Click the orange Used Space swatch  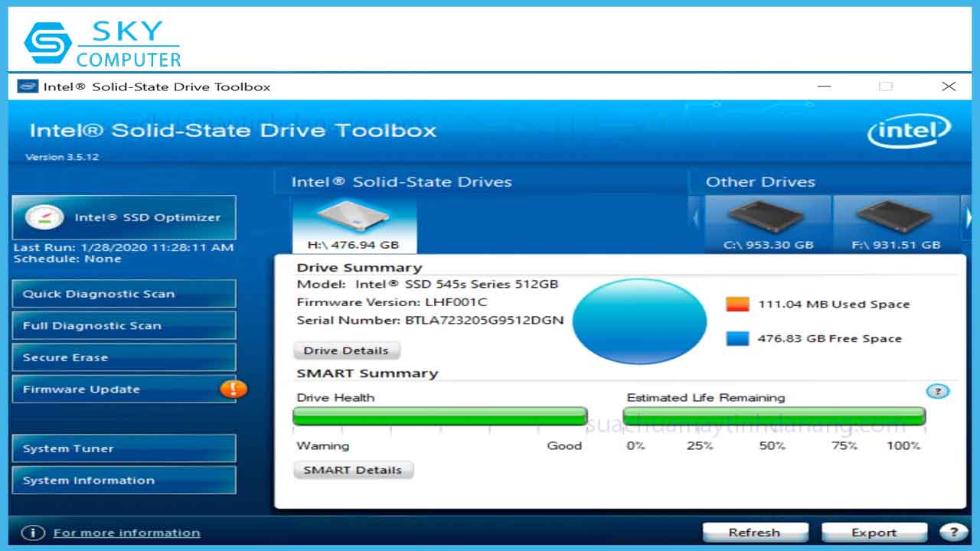point(737,304)
